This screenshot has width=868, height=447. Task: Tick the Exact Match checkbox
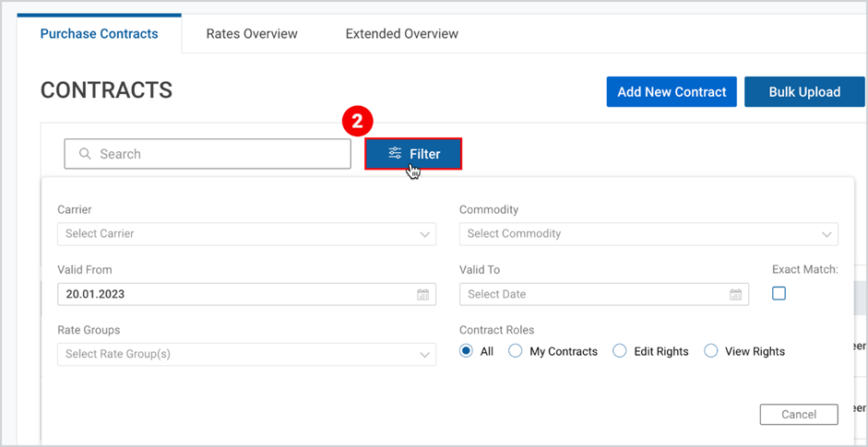point(779,294)
